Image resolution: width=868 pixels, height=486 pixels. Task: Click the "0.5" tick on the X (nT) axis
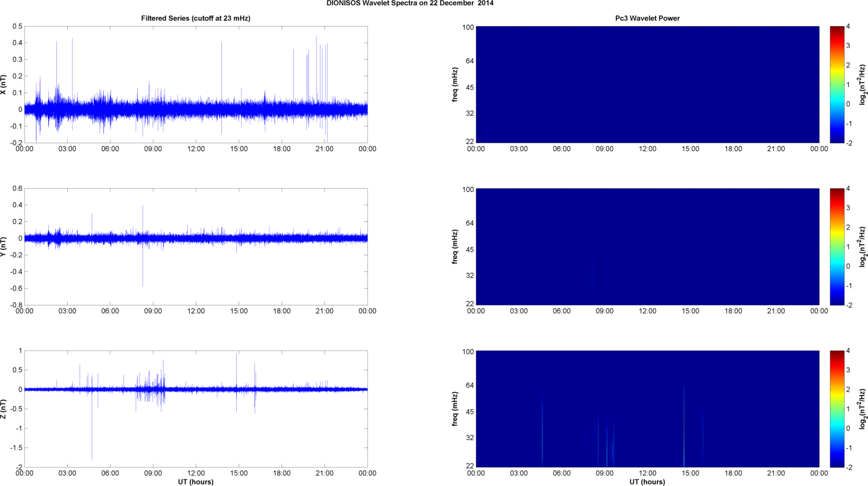17,27
